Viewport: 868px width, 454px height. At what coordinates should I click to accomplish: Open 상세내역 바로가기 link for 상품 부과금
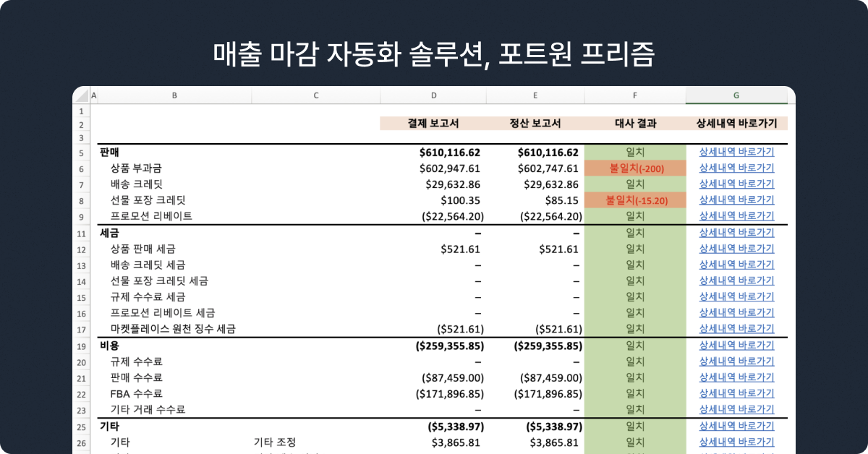[x=736, y=168]
